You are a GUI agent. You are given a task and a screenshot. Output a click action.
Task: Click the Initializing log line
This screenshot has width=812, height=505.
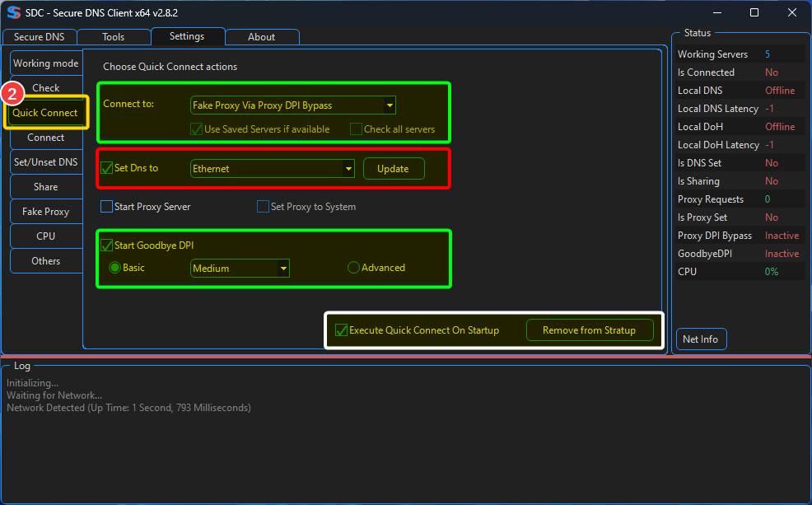(x=33, y=383)
